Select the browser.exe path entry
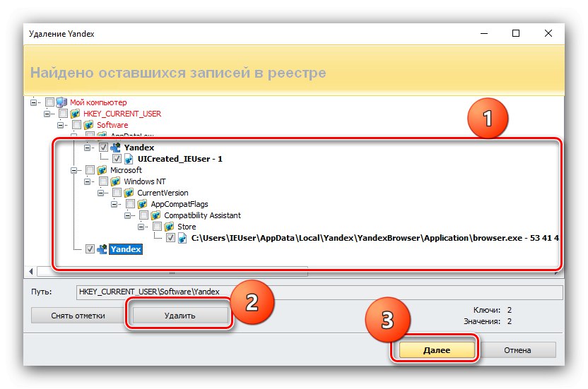 click(x=375, y=238)
